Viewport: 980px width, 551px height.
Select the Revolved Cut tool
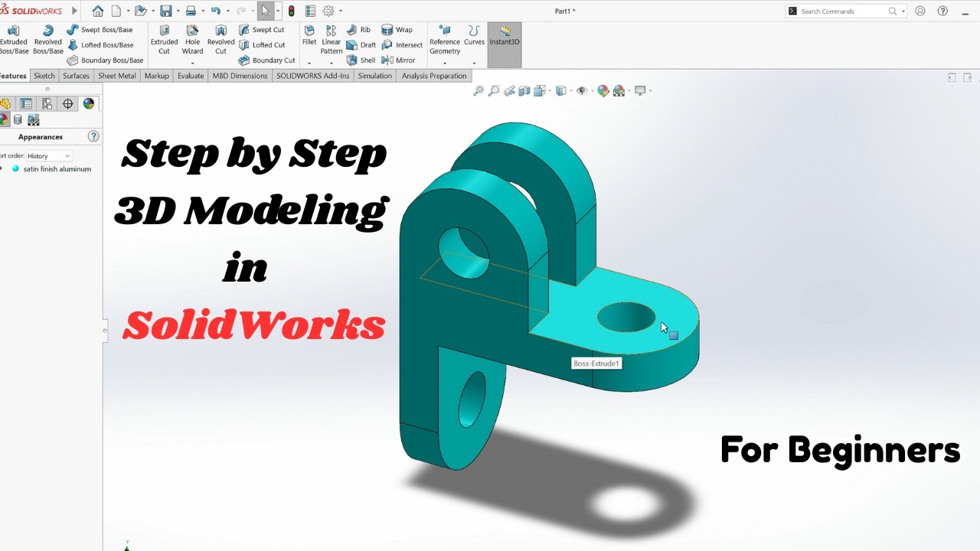[220, 39]
